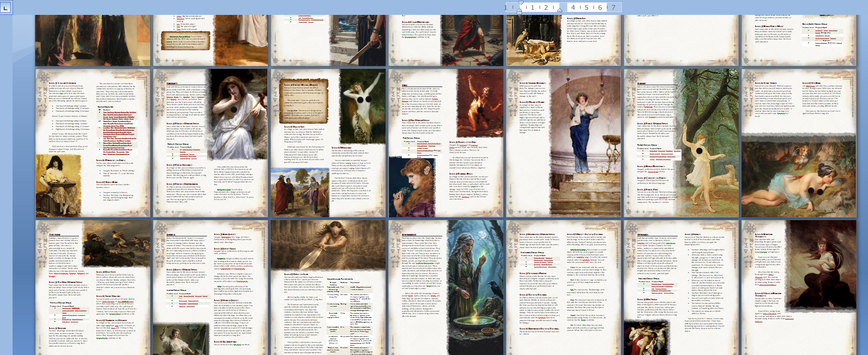Click ruler position at number 4

tap(573, 7)
